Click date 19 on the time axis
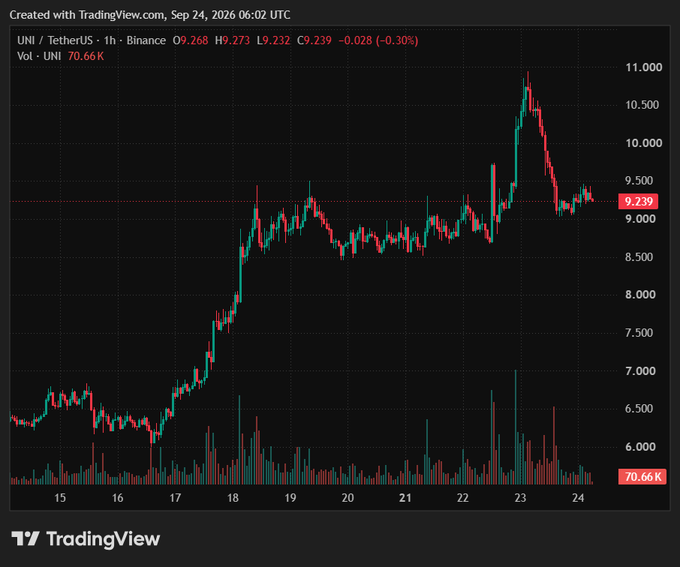 [290, 498]
